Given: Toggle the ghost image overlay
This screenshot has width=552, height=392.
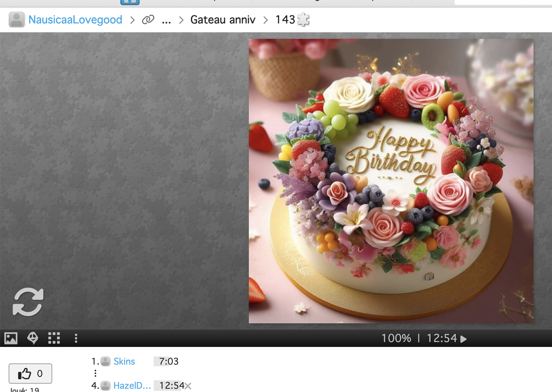Looking at the screenshot, I should click(x=33, y=338).
